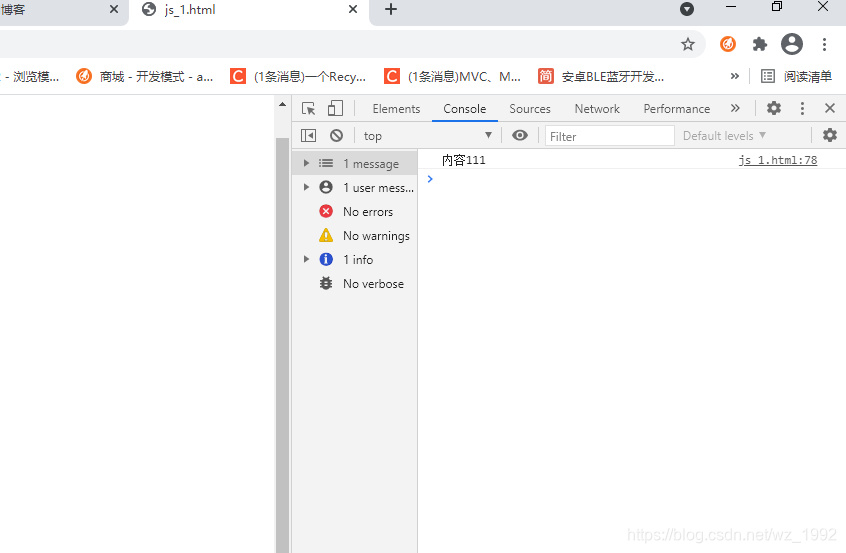Open the DevTools three-dot customize menu
The image size is (846, 553).
tap(802, 108)
